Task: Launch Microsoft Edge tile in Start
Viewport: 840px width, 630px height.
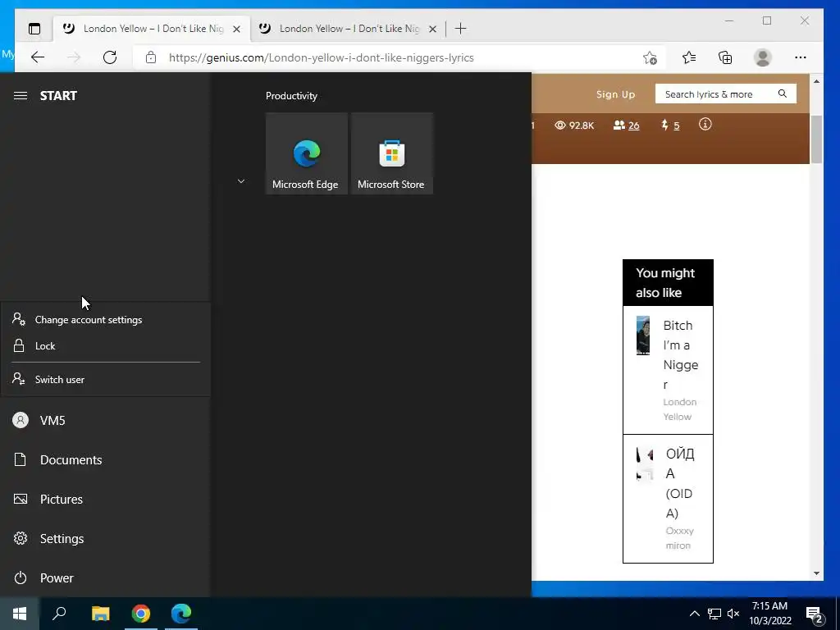Action: point(307,153)
